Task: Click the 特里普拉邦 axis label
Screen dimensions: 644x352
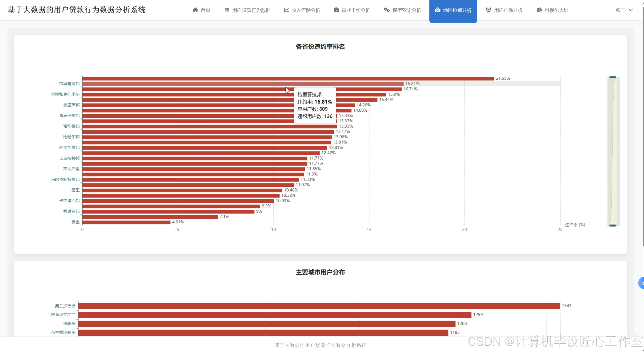Action: (x=69, y=84)
